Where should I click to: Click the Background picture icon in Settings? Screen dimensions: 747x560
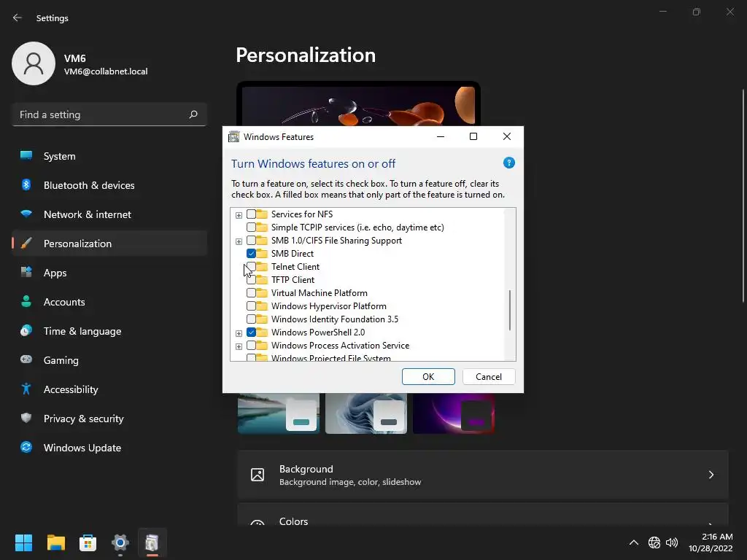[x=258, y=475]
